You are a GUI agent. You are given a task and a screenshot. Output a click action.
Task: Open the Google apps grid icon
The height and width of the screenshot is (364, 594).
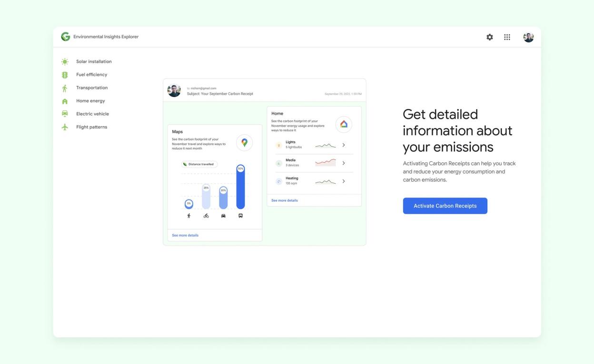click(507, 37)
